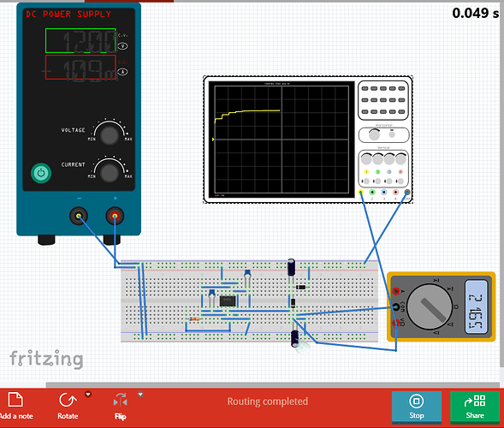This screenshot has height=428, width=504.
Task: Click the multimeter COM port
Action: point(396,306)
